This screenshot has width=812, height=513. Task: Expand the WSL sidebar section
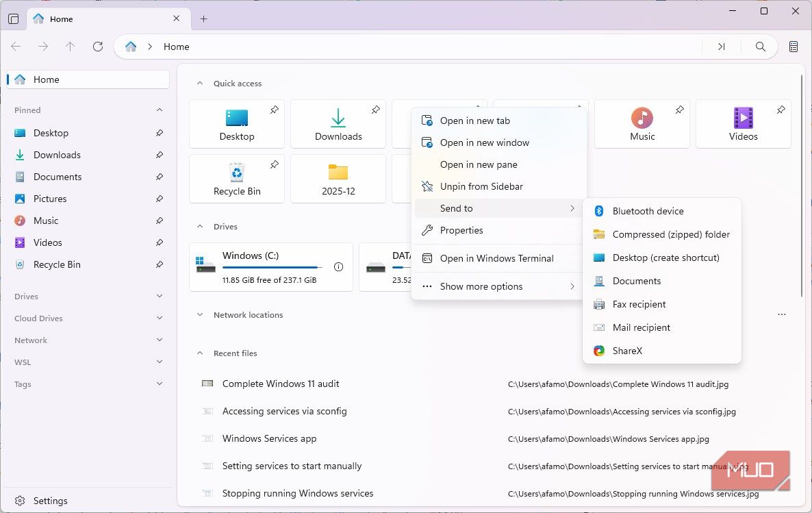pyautogui.click(x=160, y=362)
